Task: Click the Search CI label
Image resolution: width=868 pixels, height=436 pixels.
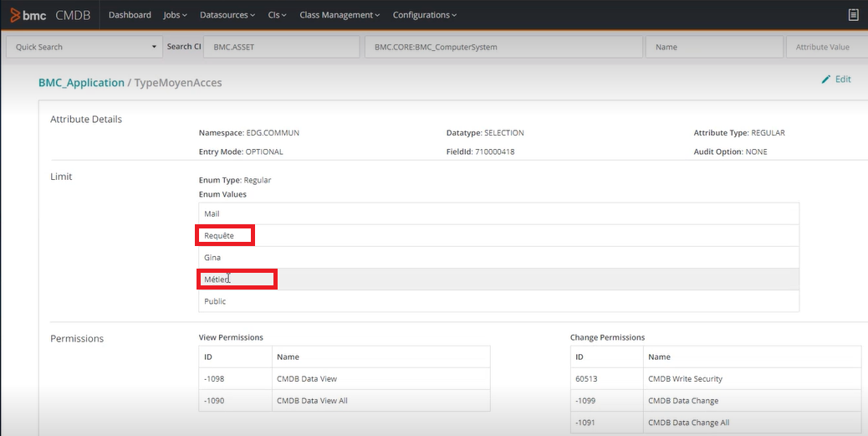Action: pyautogui.click(x=184, y=47)
